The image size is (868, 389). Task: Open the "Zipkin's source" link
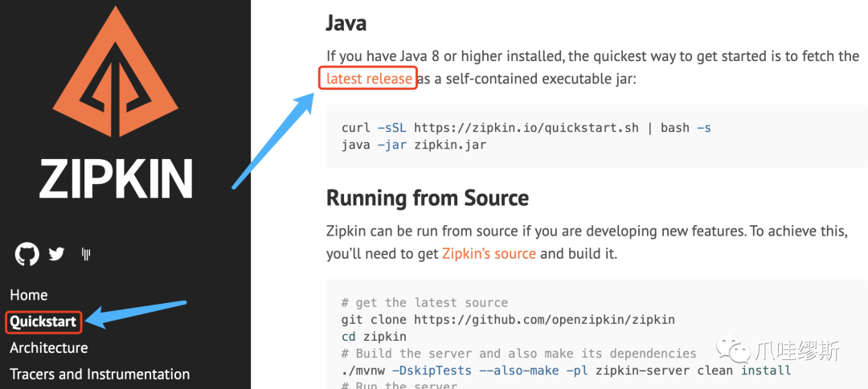(x=489, y=253)
